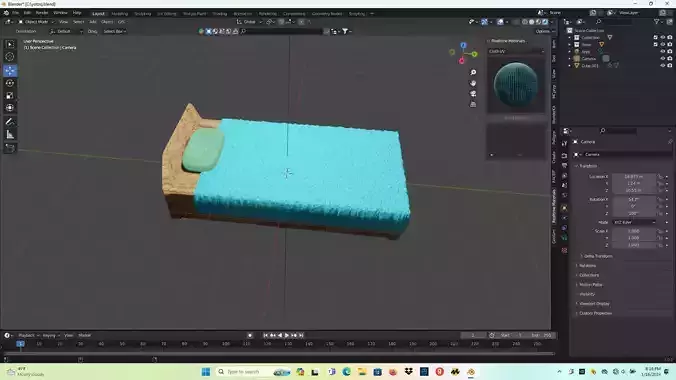Viewport: 676px width, 380px height.
Task: Open the Select Box drag dropdown
Action: (x=115, y=31)
